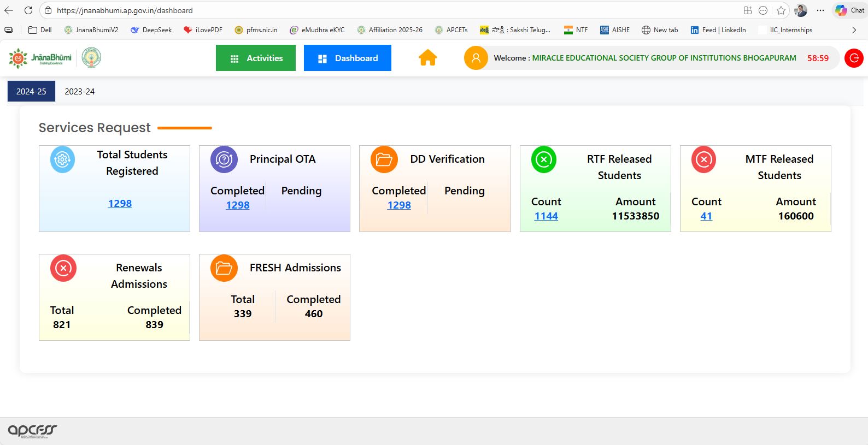This screenshot has height=445, width=868.
Task: Click the Total Students Registered gear icon
Action: pos(62,159)
